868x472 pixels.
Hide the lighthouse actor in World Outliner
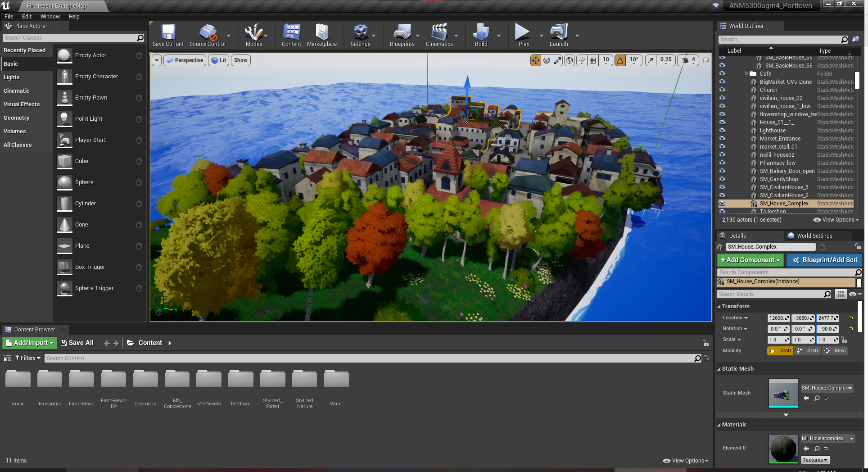(722, 130)
